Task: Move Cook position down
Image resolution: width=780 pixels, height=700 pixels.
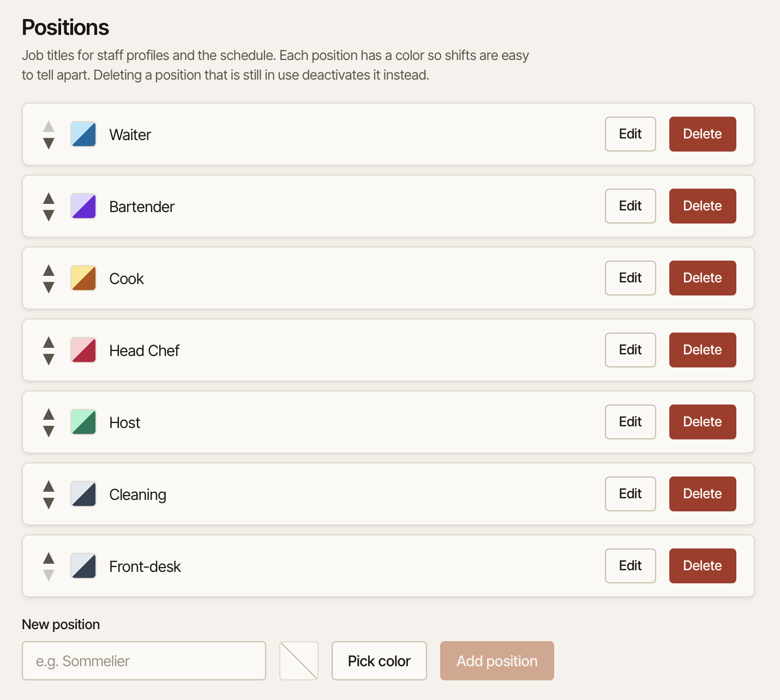Action: pos(49,287)
